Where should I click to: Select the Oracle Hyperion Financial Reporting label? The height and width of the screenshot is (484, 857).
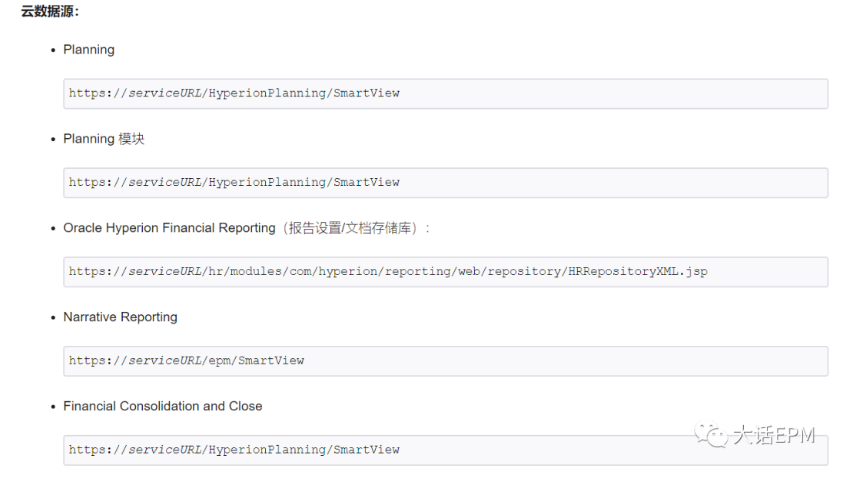246,228
